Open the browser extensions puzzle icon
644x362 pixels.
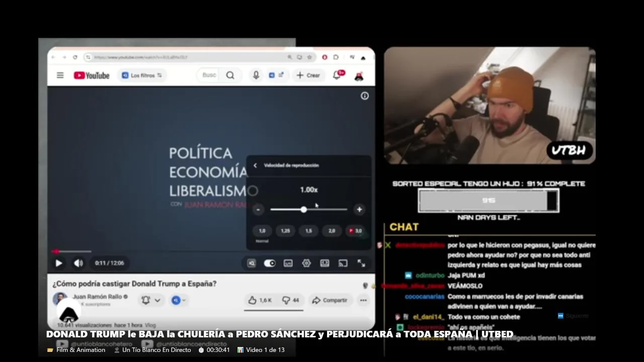(x=336, y=57)
